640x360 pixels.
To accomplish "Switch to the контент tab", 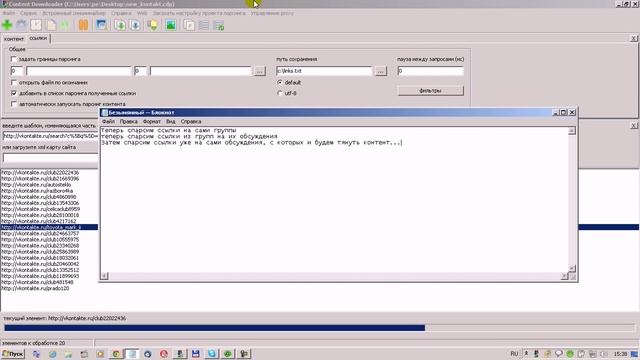I will coord(14,39).
